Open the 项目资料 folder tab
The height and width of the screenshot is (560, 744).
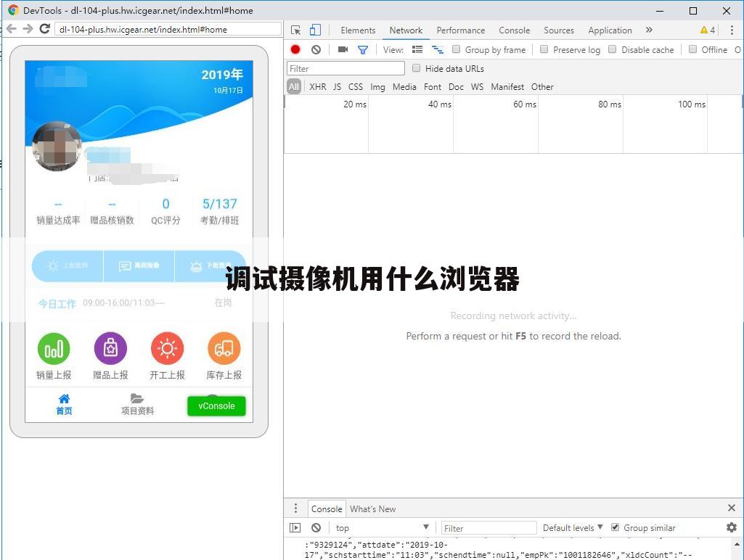tap(137, 405)
